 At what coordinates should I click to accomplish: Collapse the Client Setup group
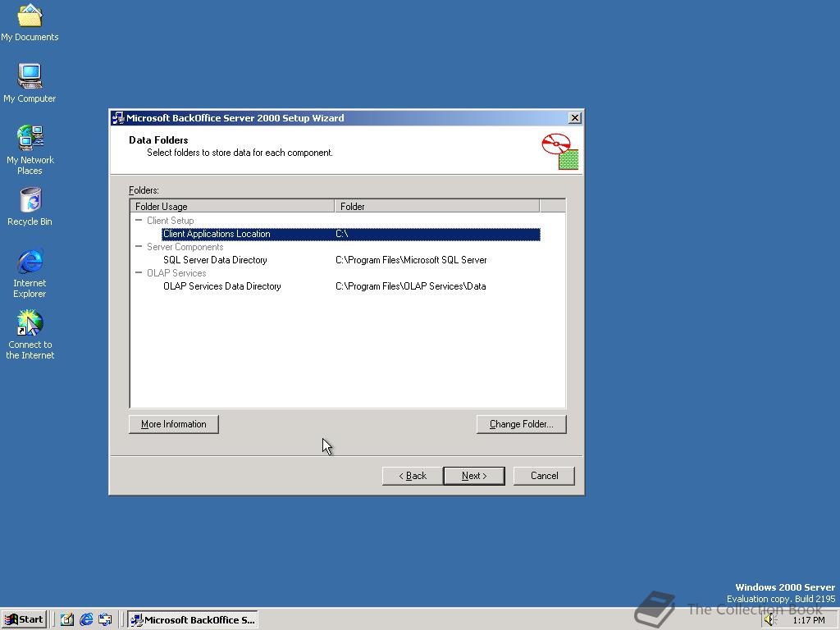click(139, 220)
